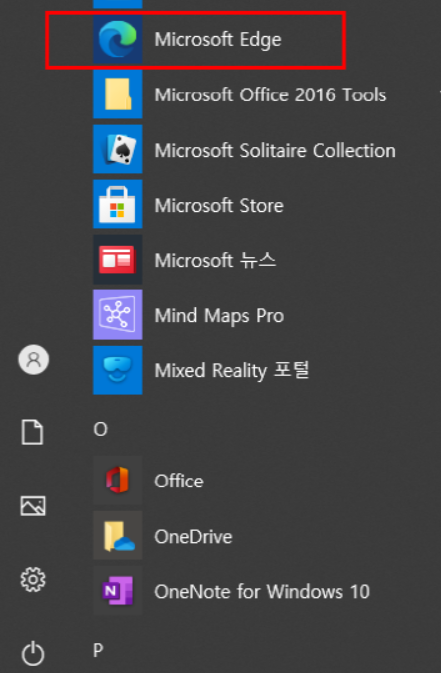Open the user account avatar icon

point(33,359)
